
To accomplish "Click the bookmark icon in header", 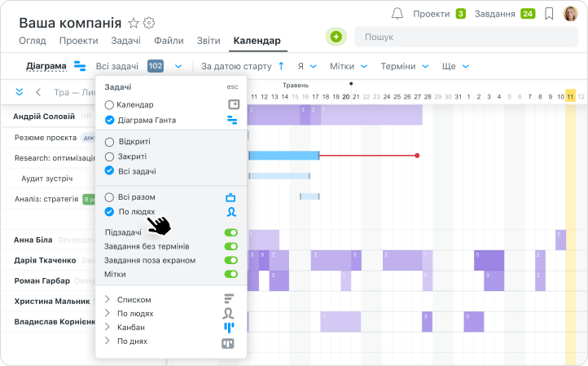I will 550,14.
